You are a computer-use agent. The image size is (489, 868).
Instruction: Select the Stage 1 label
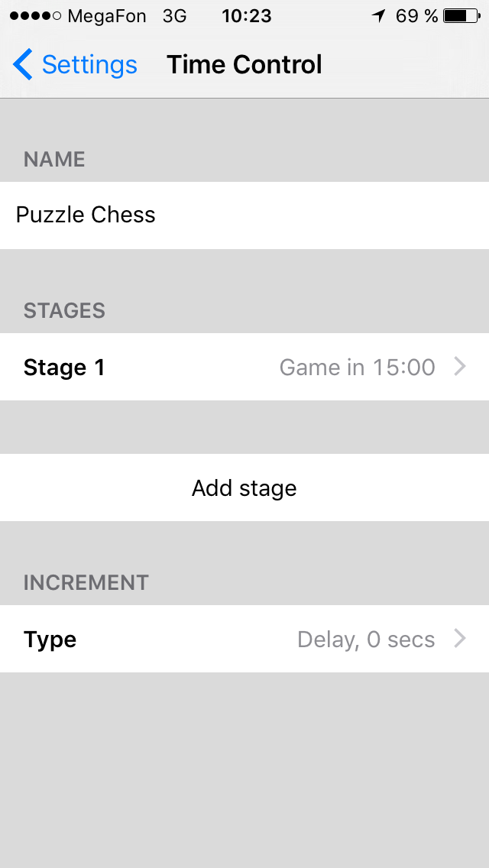(64, 368)
